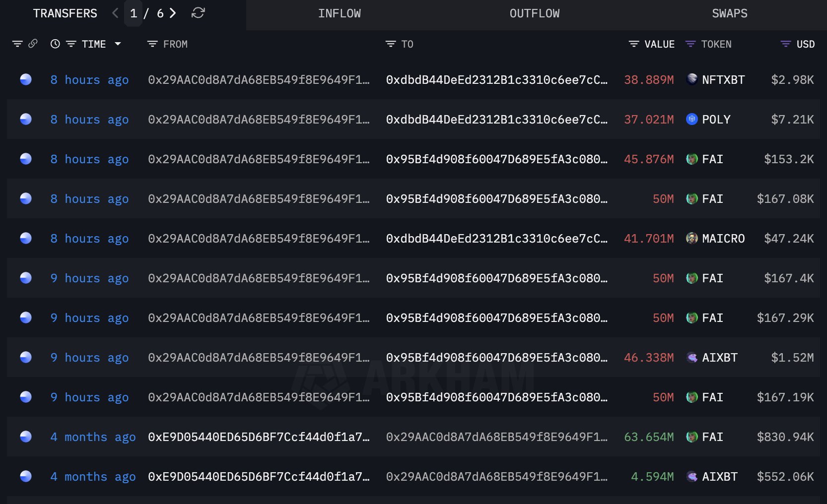The image size is (827, 504).
Task: Click the TO column header label
Action: [x=407, y=44]
